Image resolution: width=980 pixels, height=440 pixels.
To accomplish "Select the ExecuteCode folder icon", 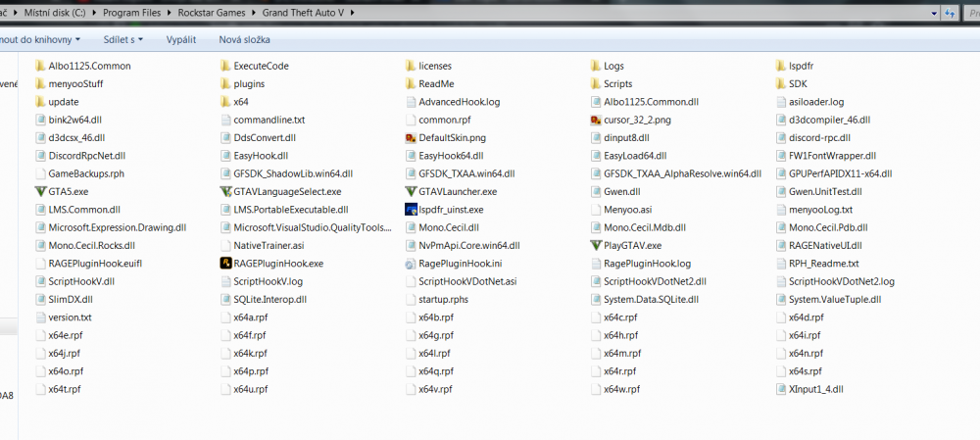I will click(x=225, y=66).
